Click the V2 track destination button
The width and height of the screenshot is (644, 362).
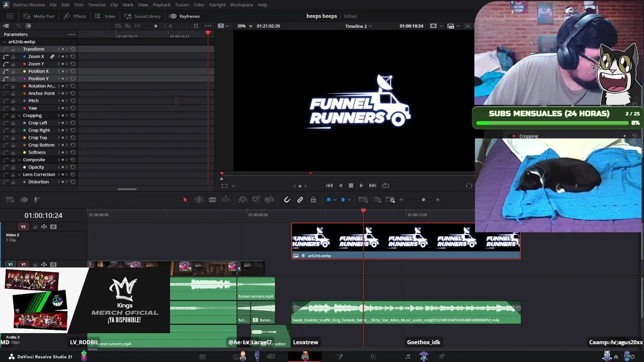click(23, 227)
